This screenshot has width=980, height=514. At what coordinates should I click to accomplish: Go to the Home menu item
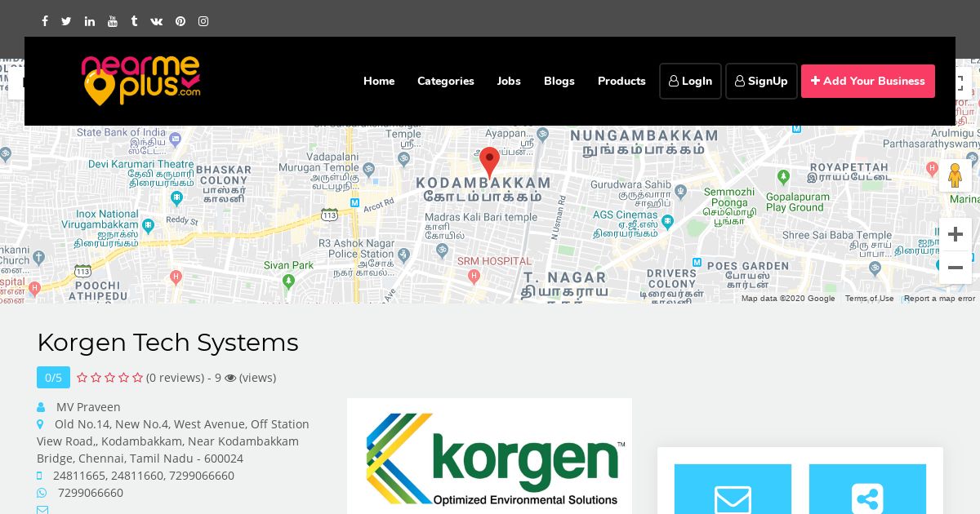click(x=379, y=81)
